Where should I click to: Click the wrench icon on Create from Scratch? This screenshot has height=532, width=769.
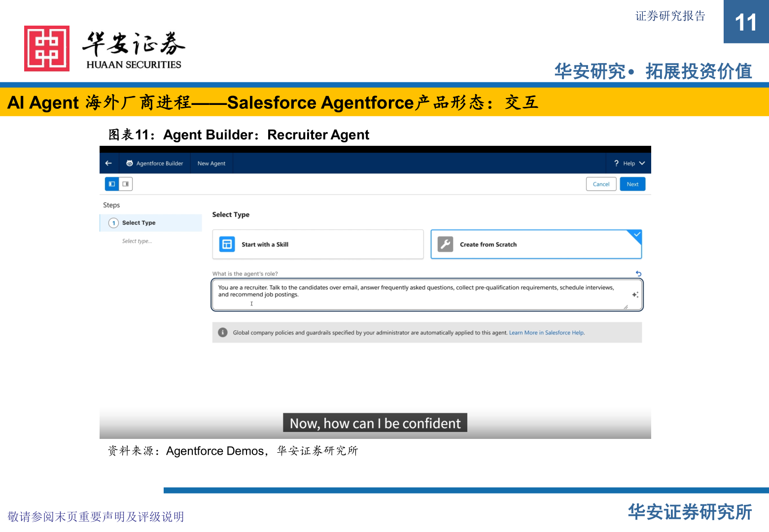[x=445, y=244]
